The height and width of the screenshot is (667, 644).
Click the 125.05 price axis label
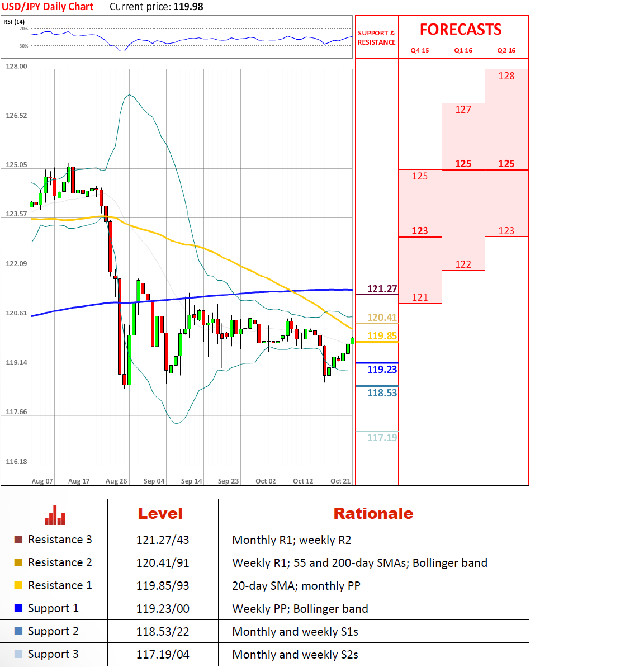[16, 165]
